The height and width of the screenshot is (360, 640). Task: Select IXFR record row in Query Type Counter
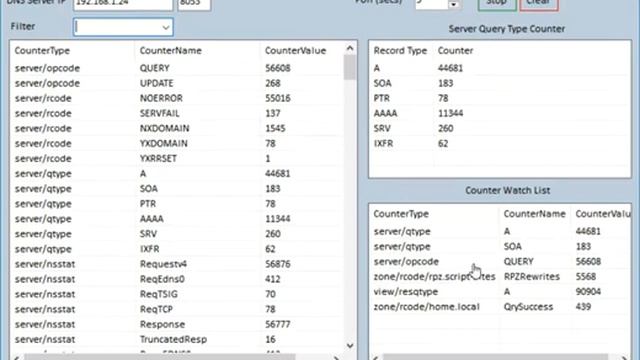tap(500, 144)
